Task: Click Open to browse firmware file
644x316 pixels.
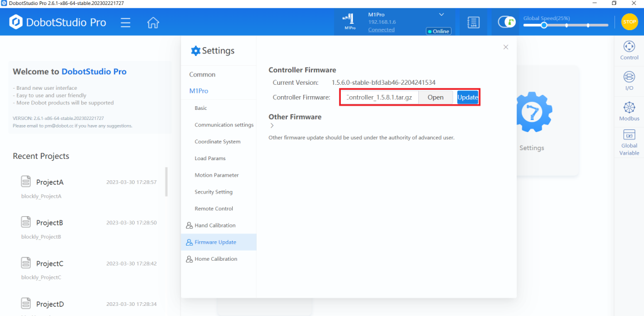Action: pyautogui.click(x=436, y=97)
